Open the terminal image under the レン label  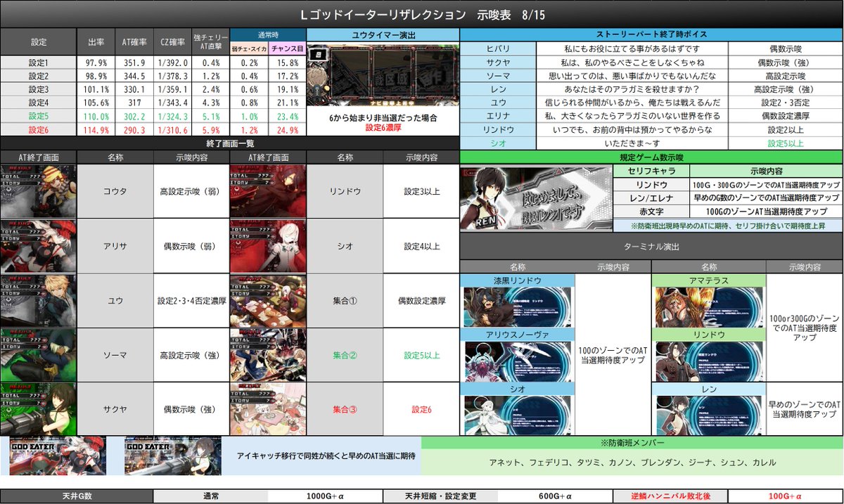coord(709,416)
